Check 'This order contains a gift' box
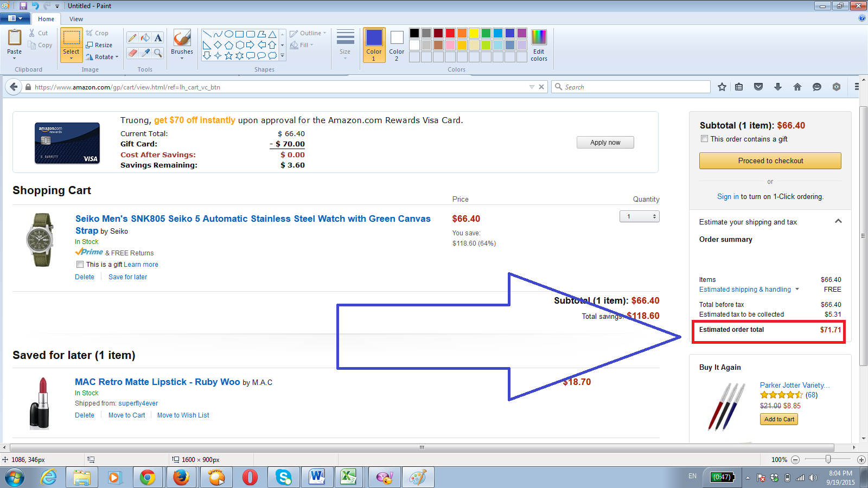The height and width of the screenshot is (488, 868). tap(704, 139)
